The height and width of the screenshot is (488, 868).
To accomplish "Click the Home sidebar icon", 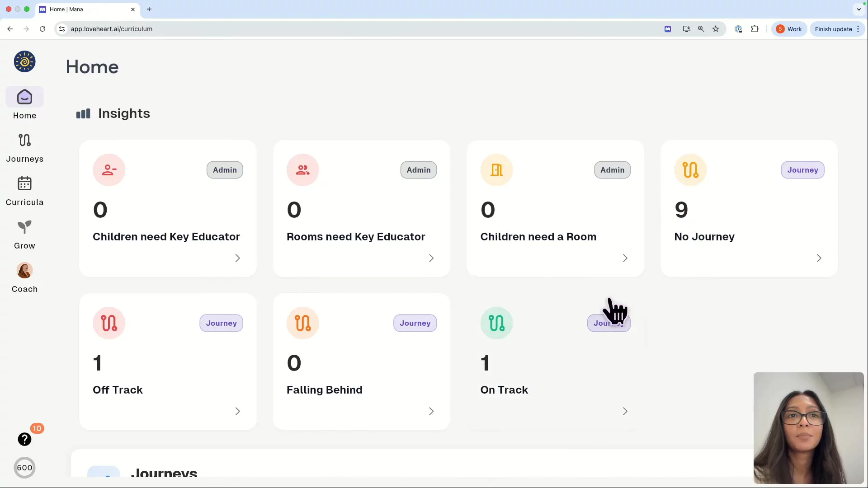I will pyautogui.click(x=24, y=97).
